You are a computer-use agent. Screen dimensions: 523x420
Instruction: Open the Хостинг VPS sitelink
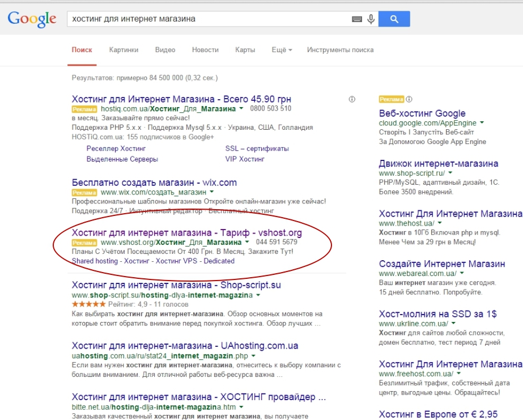point(176,261)
